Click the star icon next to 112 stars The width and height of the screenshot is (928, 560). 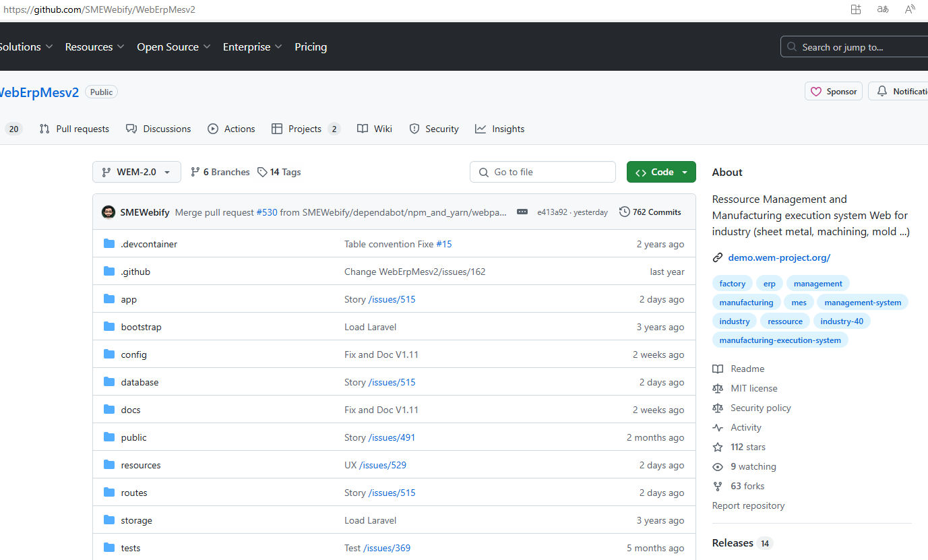pyautogui.click(x=718, y=447)
